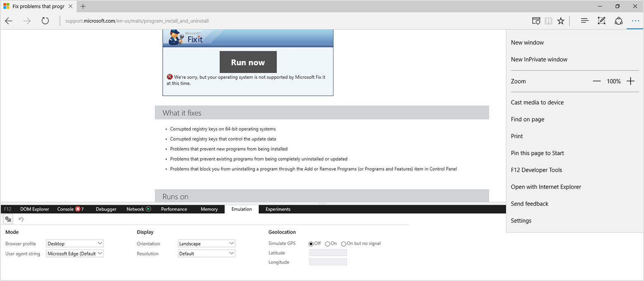Choose the On but no signal option
The height and width of the screenshot is (281, 644).
[343, 244]
